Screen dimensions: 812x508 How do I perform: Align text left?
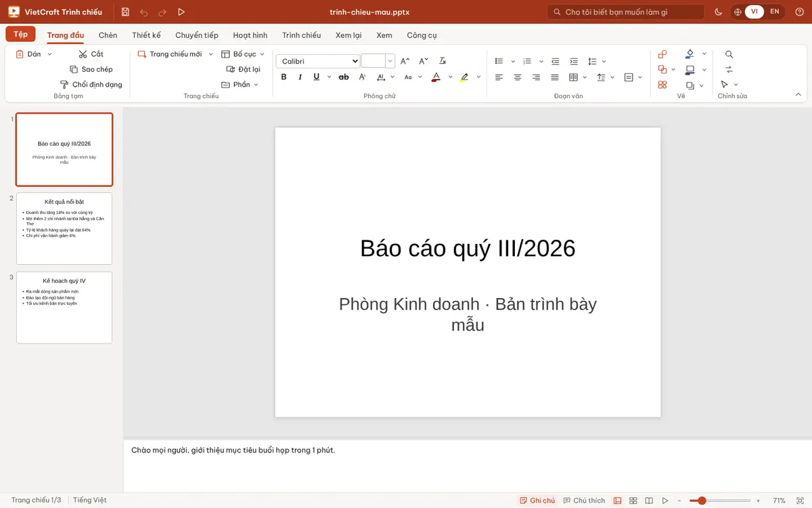(499, 77)
